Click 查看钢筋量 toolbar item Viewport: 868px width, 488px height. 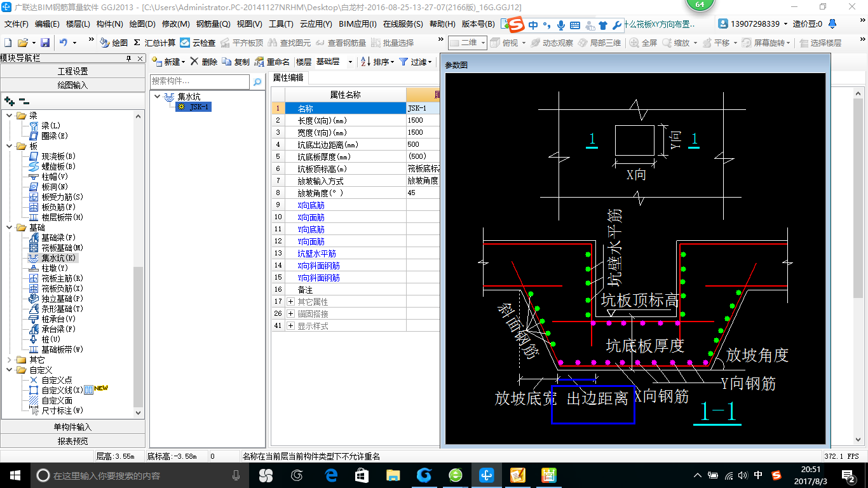(x=341, y=43)
